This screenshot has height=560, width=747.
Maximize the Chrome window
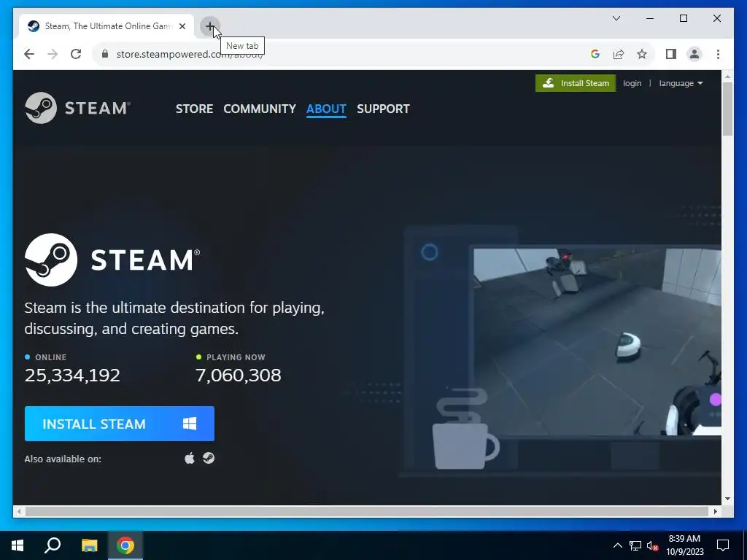tap(683, 18)
